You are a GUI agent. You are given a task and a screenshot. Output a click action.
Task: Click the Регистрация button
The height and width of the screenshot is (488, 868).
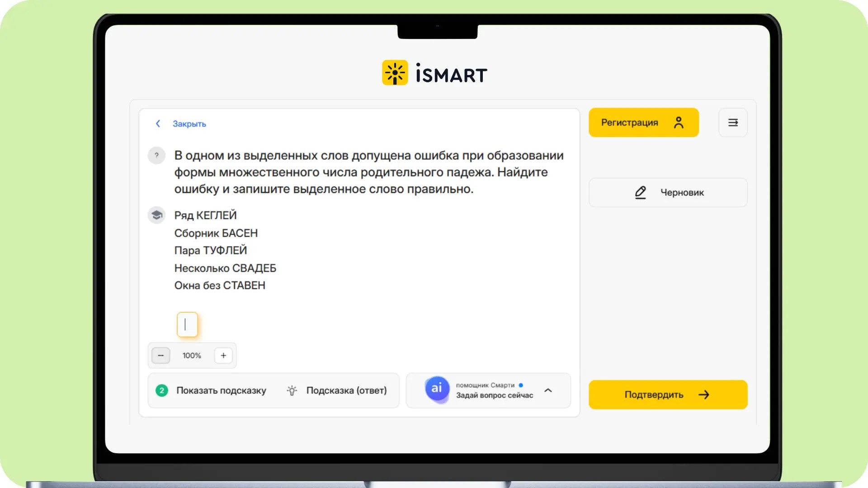tap(643, 122)
